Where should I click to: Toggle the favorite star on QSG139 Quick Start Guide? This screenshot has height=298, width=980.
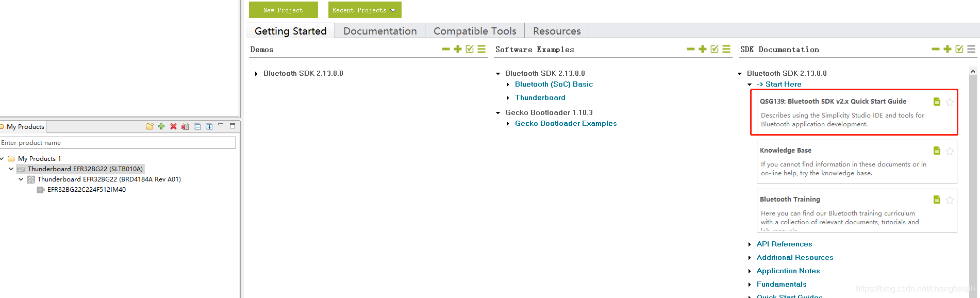tap(950, 102)
